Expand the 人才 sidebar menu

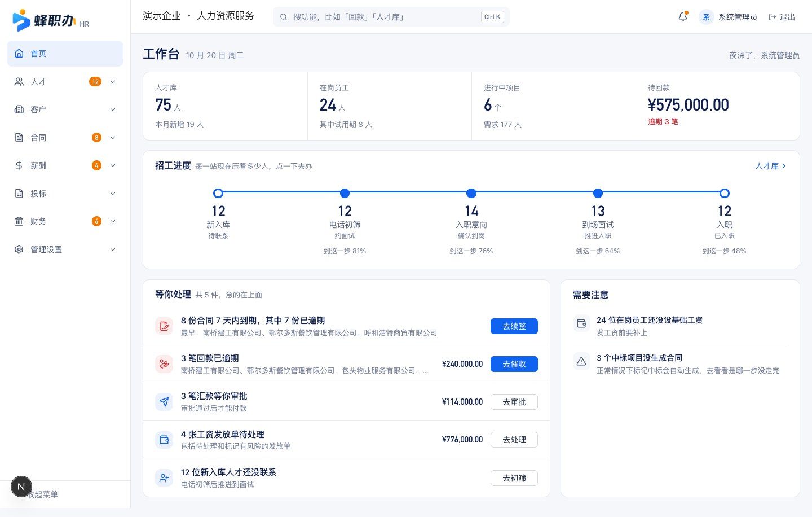pyautogui.click(x=65, y=82)
